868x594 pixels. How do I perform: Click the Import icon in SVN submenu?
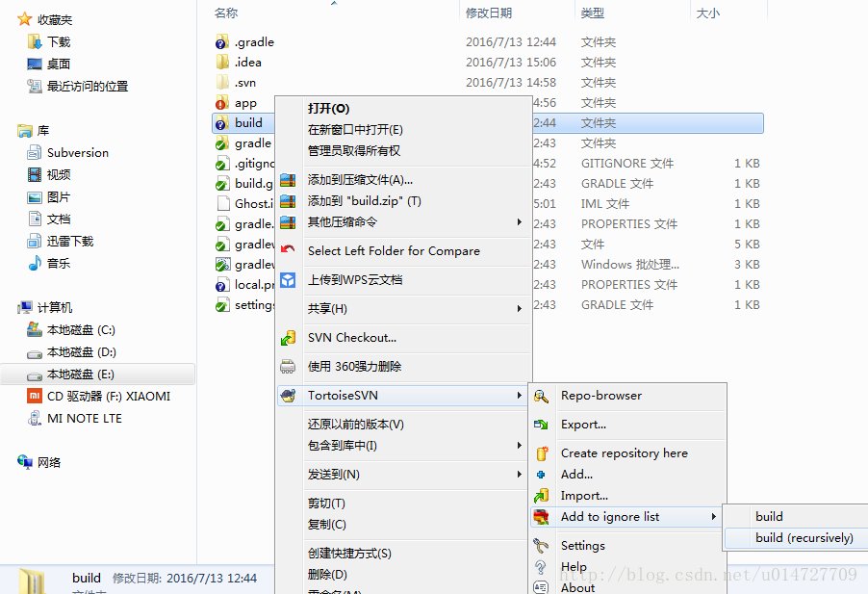(x=541, y=496)
